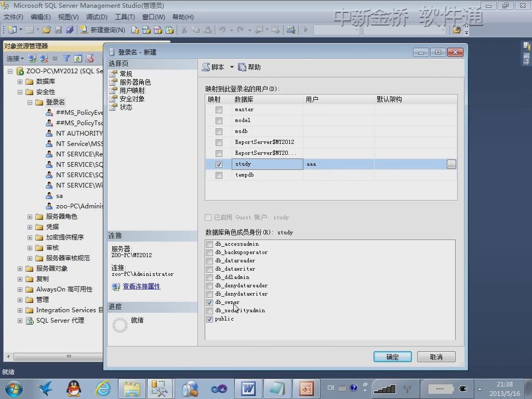Click the New Query toolbar button
Viewport: 532px width, 399px height.
click(103, 30)
